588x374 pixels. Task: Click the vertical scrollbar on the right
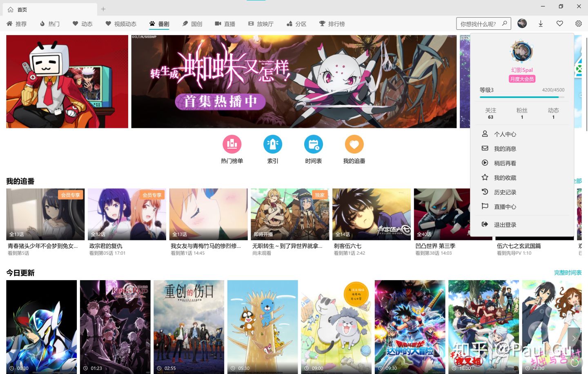coord(586,84)
